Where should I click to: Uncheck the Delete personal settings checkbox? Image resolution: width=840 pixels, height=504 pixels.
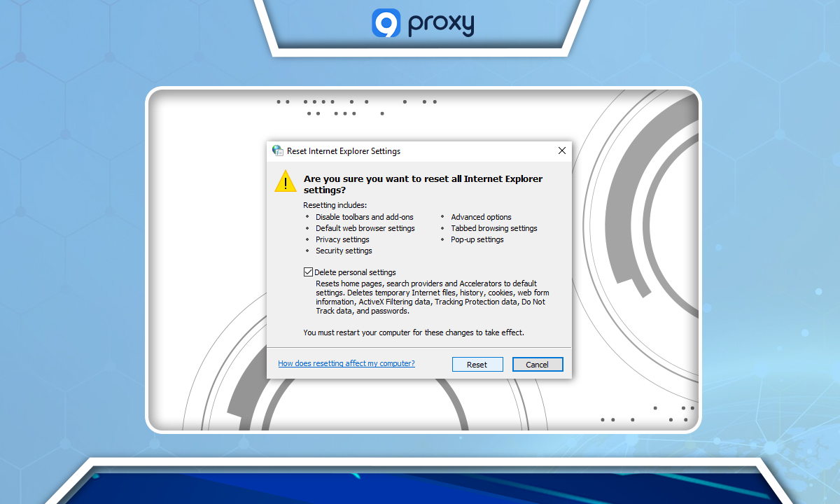point(308,272)
